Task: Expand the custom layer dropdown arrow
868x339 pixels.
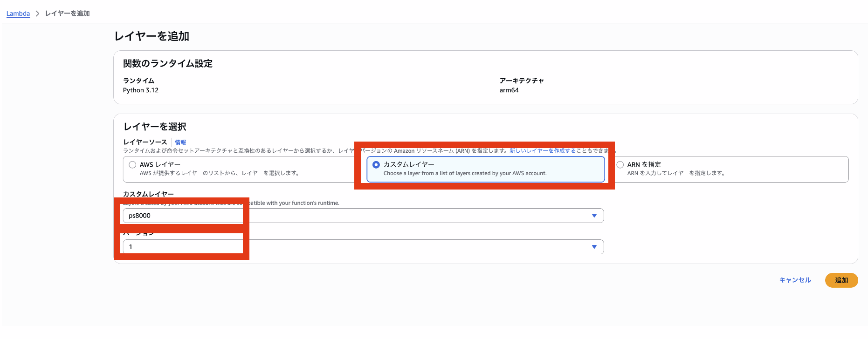Action: coord(594,216)
